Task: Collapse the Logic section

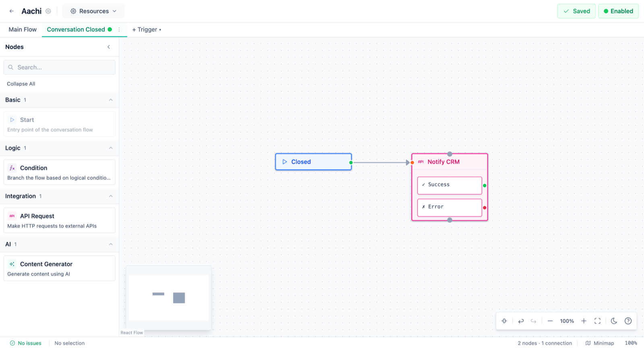Action: point(59,148)
